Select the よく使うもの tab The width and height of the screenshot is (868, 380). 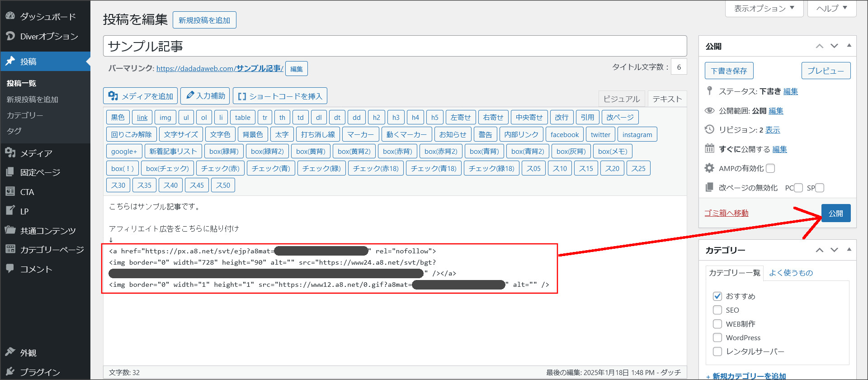[791, 273]
